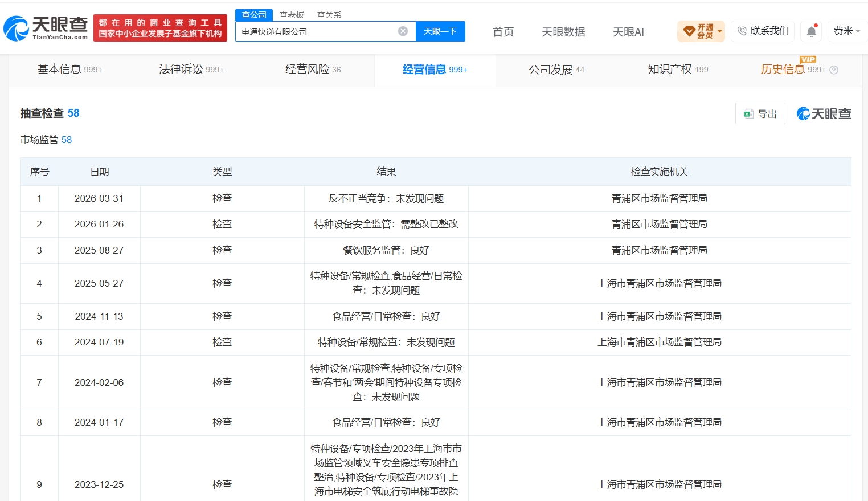Screen dimensions: 868x501
Task: Open the Tianyancha logo home link
Action: (46, 28)
